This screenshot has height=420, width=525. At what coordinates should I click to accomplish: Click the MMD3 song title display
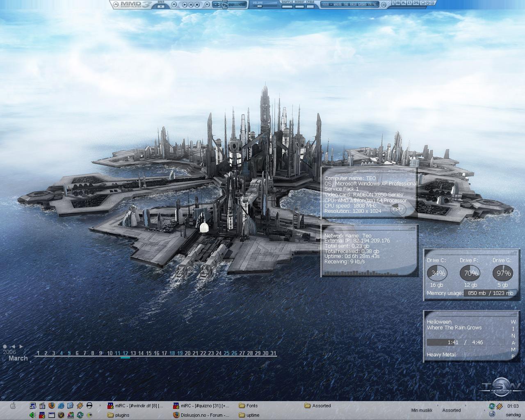coord(350,4)
